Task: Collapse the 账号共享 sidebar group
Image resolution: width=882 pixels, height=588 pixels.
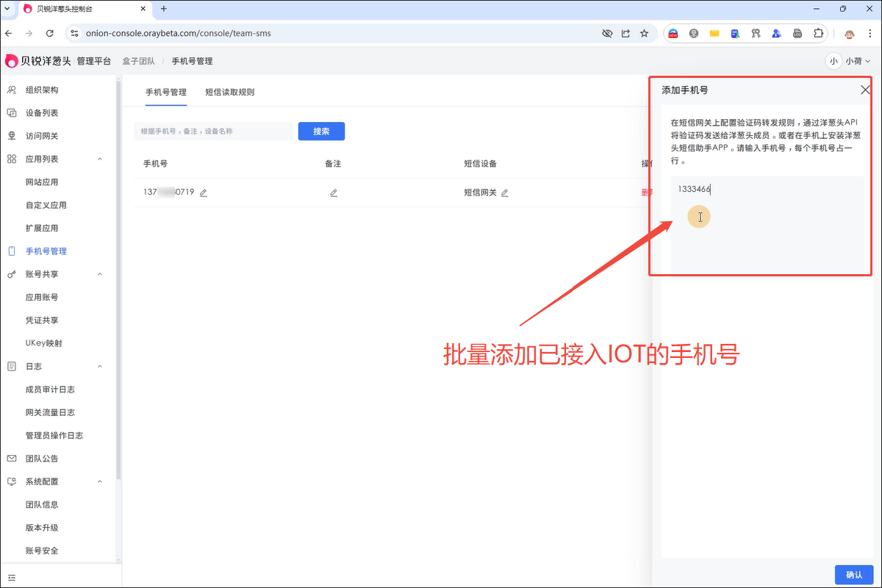Action: click(100, 274)
